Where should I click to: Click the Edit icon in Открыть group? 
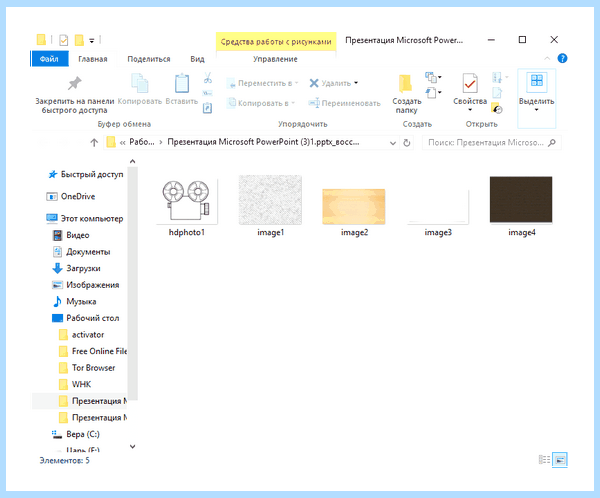click(497, 93)
